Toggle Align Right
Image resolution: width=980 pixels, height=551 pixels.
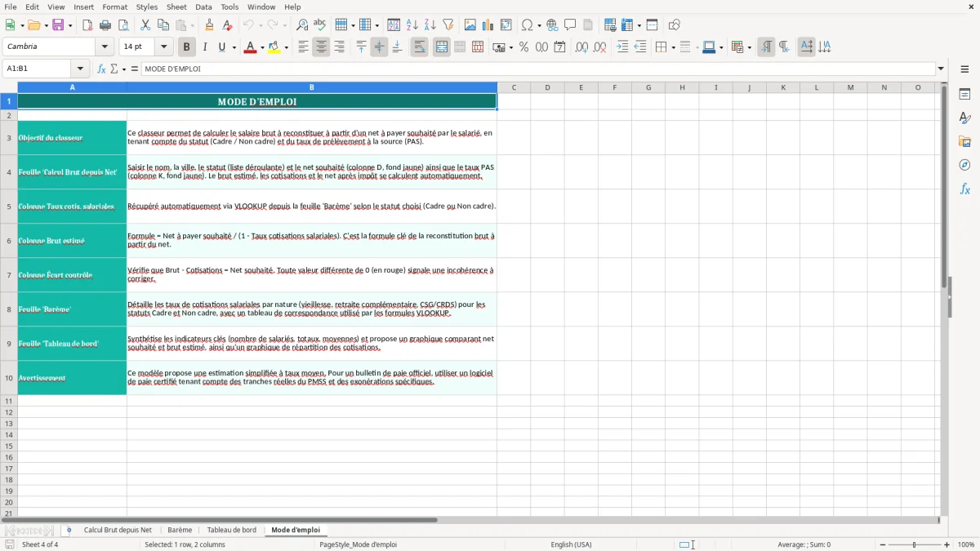tap(339, 47)
